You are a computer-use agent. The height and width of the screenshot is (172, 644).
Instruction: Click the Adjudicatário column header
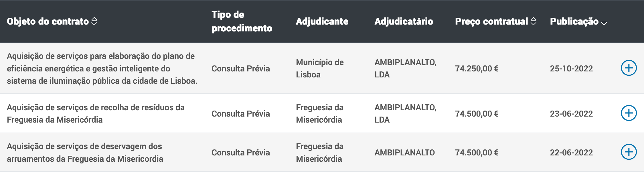[x=404, y=21]
